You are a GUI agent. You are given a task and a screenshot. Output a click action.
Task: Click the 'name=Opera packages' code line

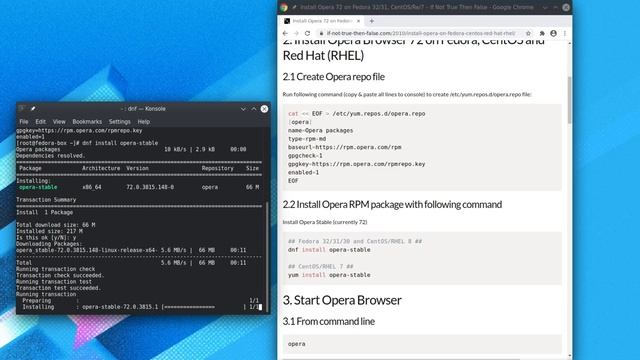click(320, 131)
